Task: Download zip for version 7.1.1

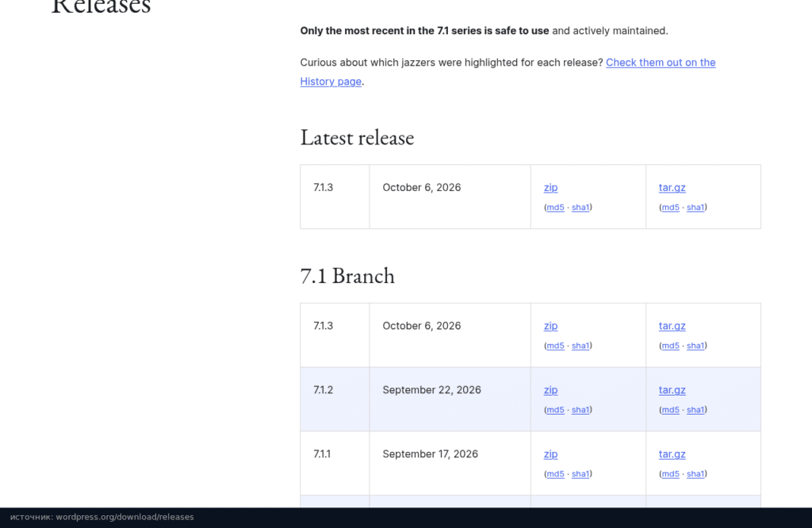Action: [550, 454]
